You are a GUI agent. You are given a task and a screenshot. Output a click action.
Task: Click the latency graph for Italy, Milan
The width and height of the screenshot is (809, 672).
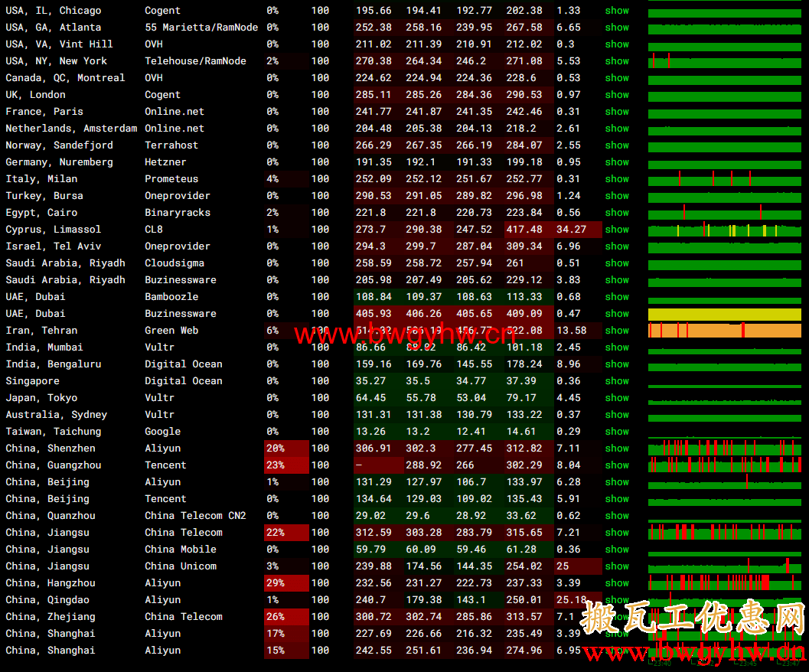(724, 179)
